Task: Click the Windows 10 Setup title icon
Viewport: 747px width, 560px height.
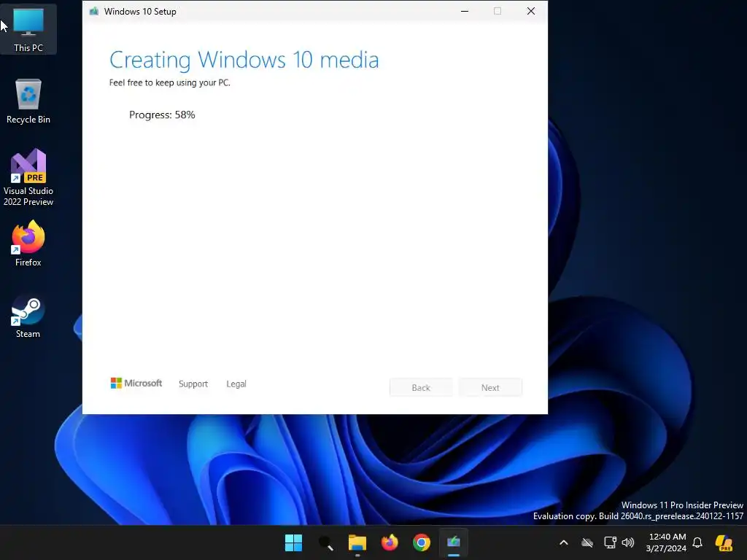Action: coord(94,11)
